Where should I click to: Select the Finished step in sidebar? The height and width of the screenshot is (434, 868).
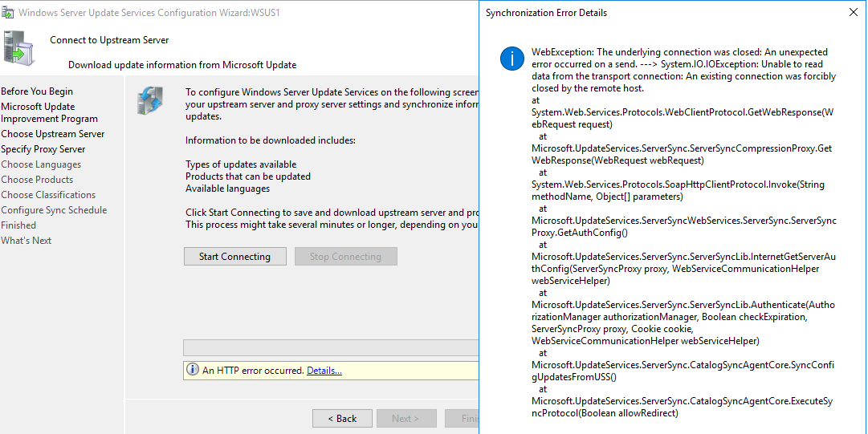(18, 225)
